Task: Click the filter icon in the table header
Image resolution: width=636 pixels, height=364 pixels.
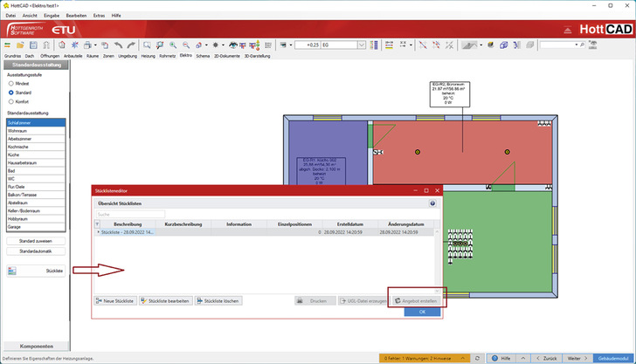Action: tap(98, 223)
